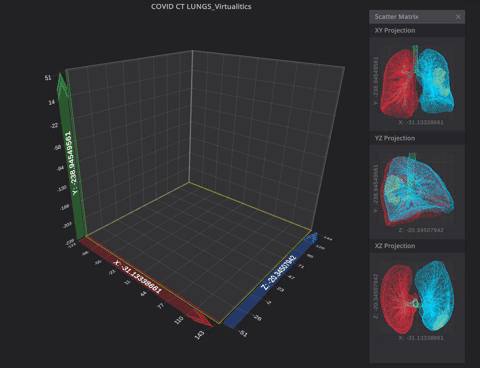Select the XZ Projection heading

[x=395, y=246]
